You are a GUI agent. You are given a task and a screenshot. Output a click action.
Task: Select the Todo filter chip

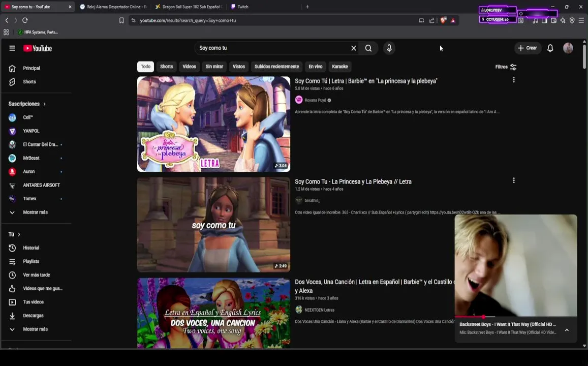point(145,67)
